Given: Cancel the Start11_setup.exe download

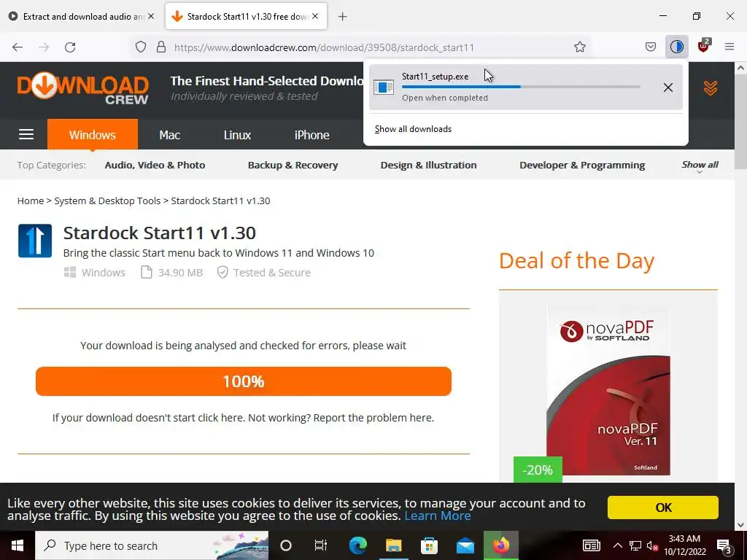Looking at the screenshot, I should (668, 87).
